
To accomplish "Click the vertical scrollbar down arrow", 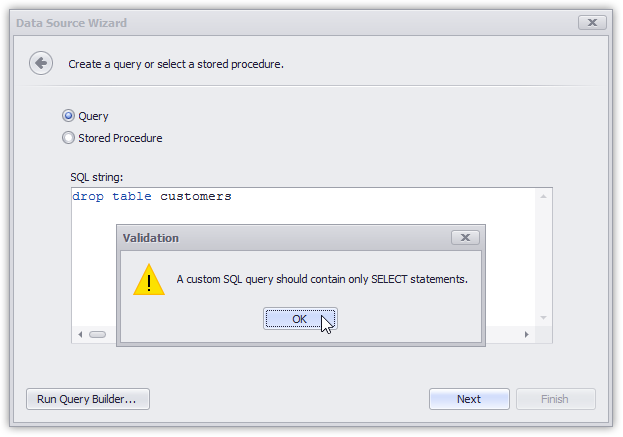I will [544, 318].
